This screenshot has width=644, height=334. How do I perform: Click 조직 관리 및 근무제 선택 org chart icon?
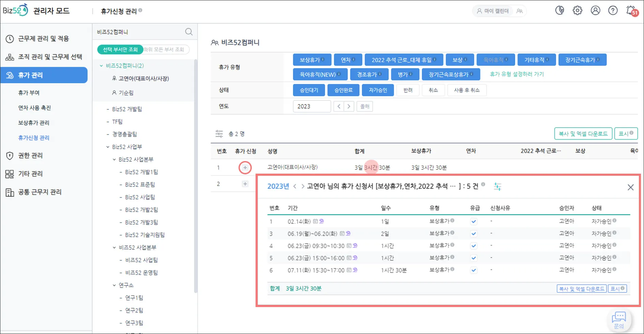[x=10, y=57]
